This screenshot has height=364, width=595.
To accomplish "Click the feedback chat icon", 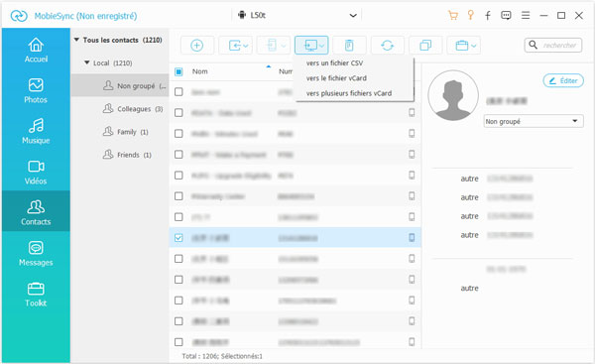I will pyautogui.click(x=506, y=15).
